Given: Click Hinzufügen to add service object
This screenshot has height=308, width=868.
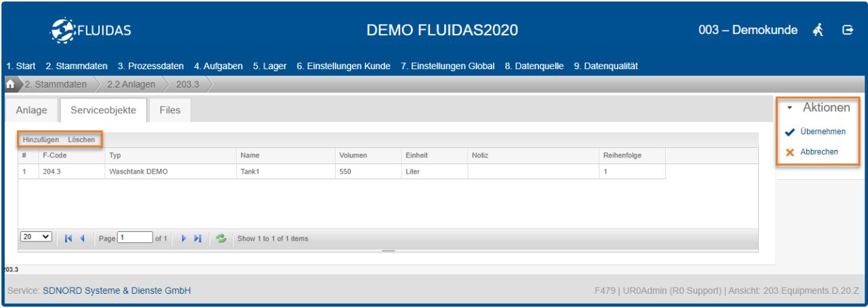Looking at the screenshot, I should 41,140.
